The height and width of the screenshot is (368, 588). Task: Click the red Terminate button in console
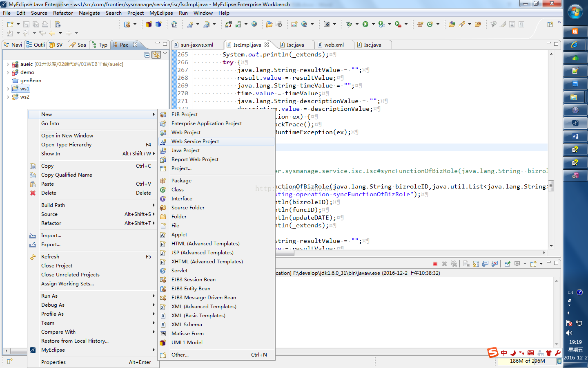coord(435,264)
